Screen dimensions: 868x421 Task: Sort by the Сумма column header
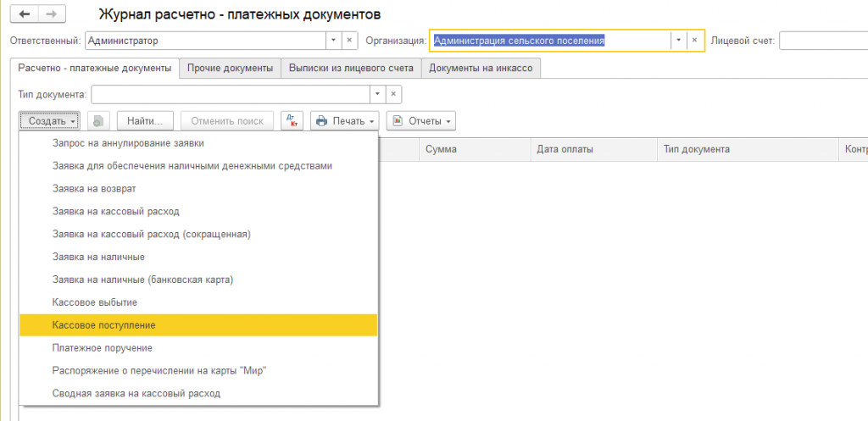pos(476,149)
